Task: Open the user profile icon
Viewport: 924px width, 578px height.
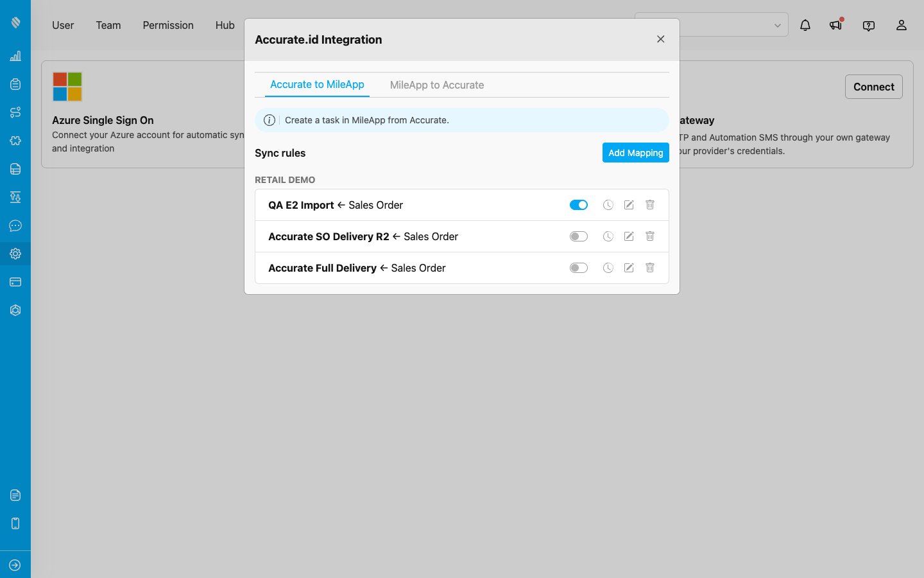Action: [x=902, y=25]
